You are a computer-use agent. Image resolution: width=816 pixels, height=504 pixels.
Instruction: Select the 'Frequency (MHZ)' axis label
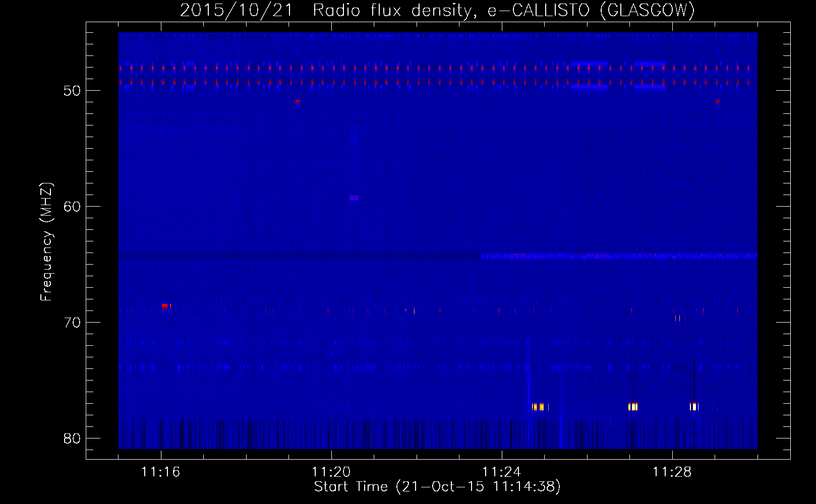coord(46,242)
